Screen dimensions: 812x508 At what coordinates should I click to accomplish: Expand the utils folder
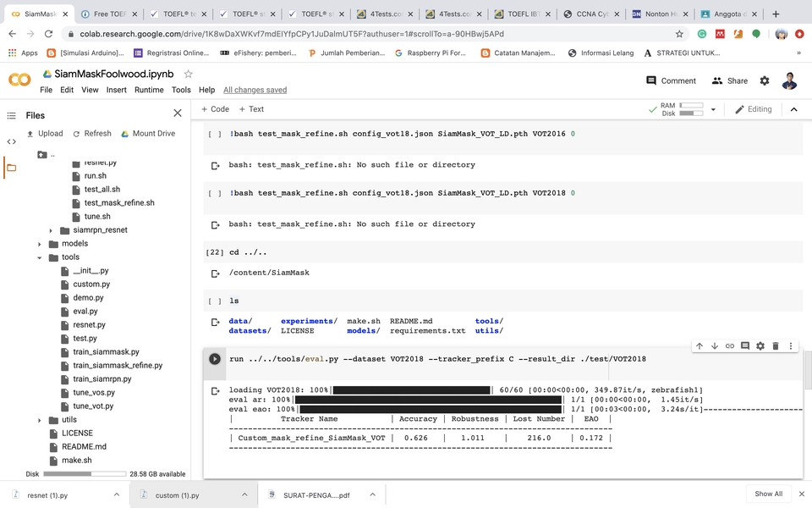tap(40, 420)
